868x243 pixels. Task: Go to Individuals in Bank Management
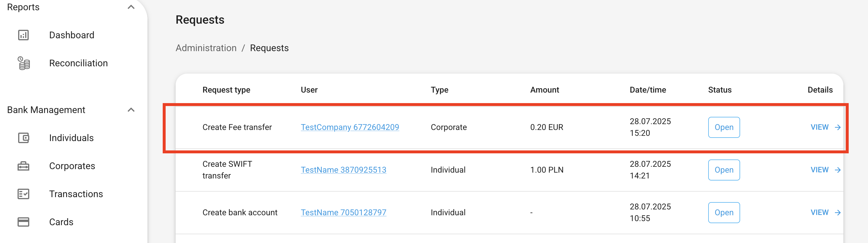(71, 138)
